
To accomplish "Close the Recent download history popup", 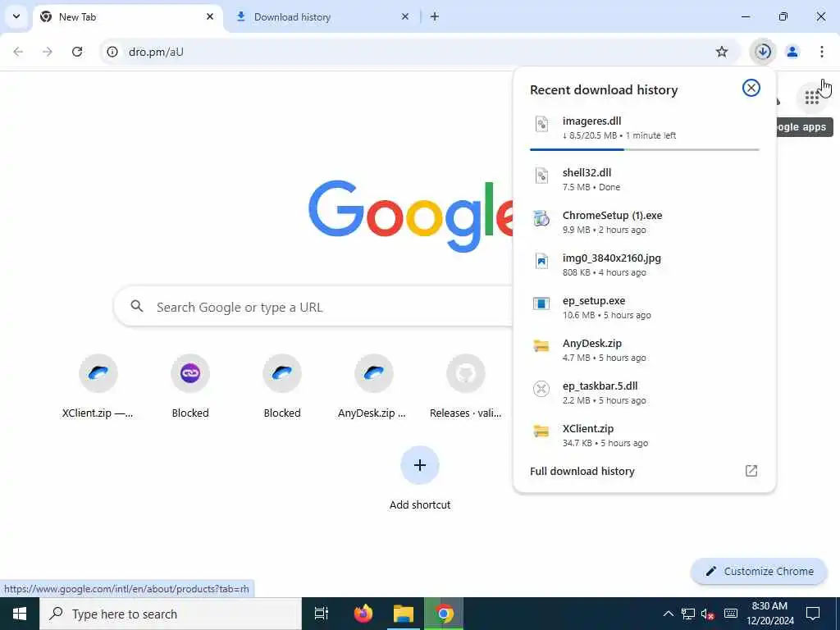I will click(751, 88).
